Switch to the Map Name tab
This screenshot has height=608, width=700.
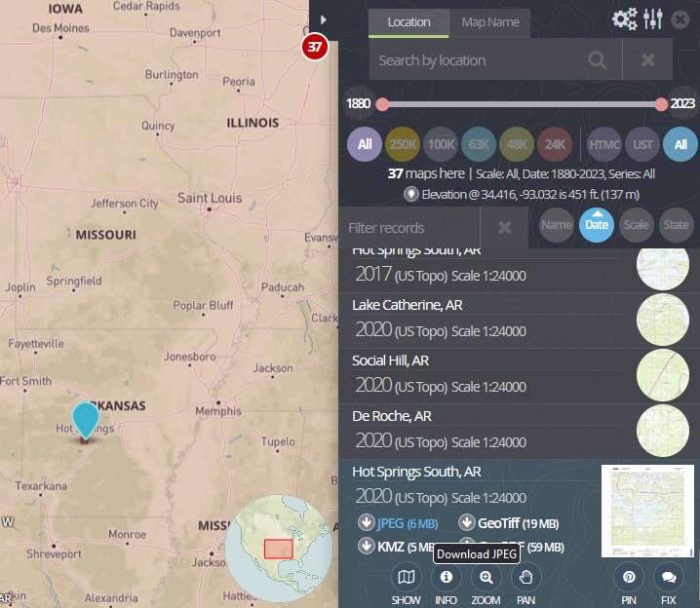tap(490, 22)
